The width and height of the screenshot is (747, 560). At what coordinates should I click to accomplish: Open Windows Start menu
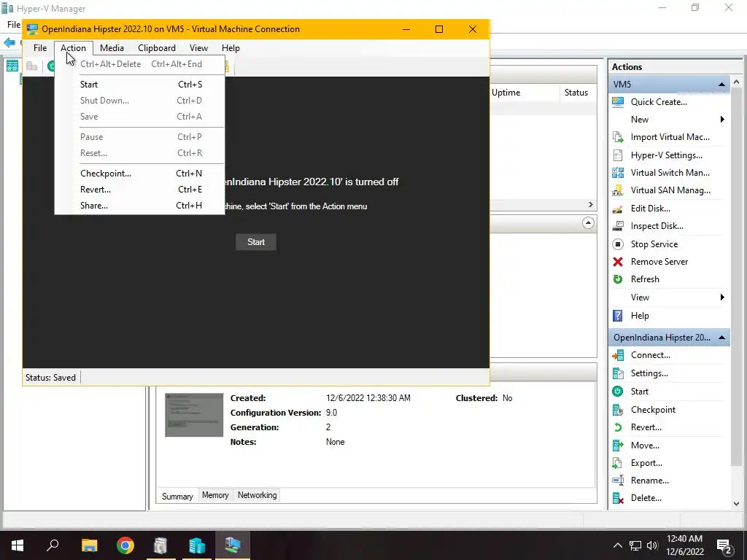[18, 545]
